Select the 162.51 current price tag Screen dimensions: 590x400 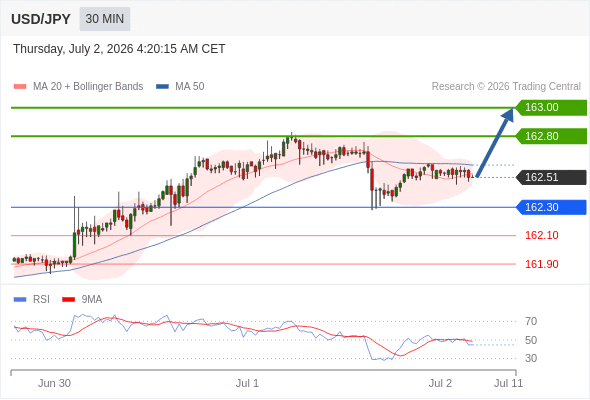(x=551, y=177)
